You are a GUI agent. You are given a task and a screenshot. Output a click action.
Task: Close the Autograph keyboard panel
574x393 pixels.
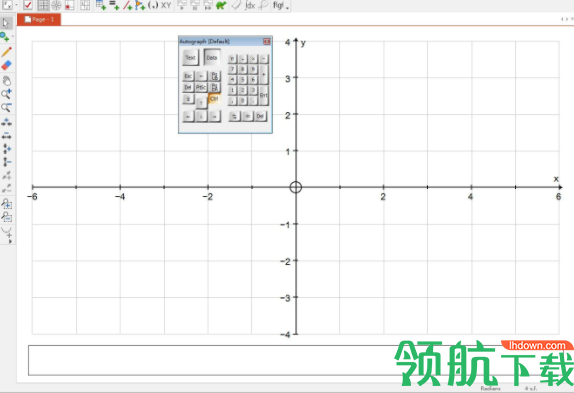(267, 41)
